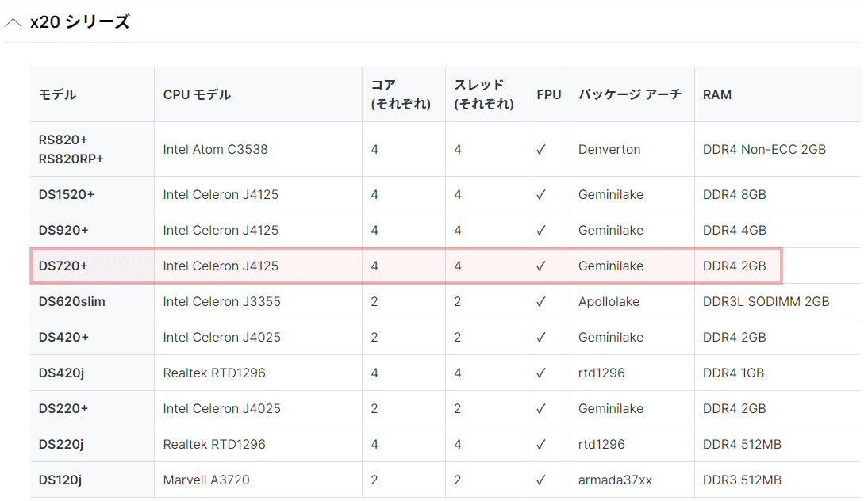Screen dimensions: 868x501
Task: Click the FPU checkmark in DS220+ row
Action: [x=541, y=409]
